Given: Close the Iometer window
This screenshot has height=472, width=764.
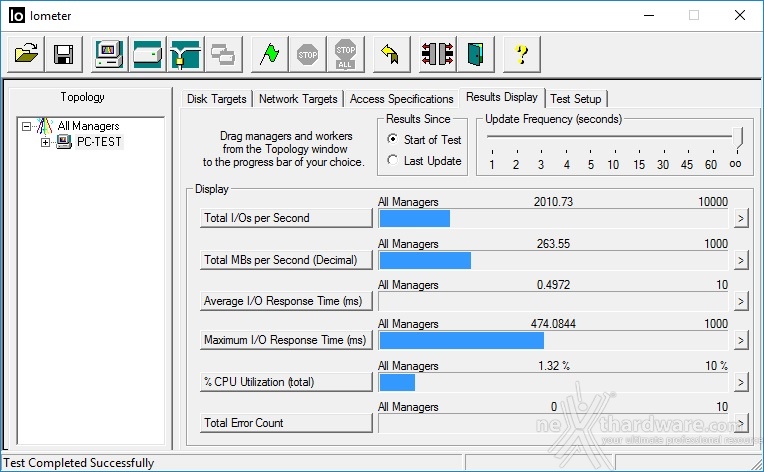Looking at the screenshot, I should tap(740, 15).
